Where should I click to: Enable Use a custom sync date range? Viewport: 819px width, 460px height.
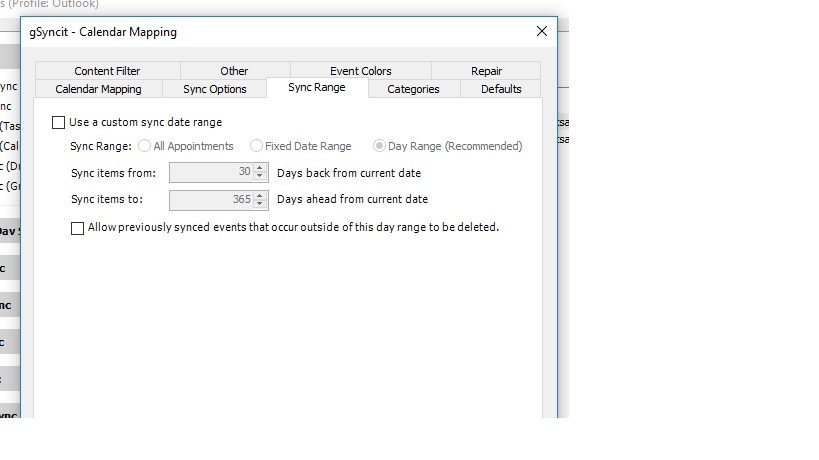(58, 122)
